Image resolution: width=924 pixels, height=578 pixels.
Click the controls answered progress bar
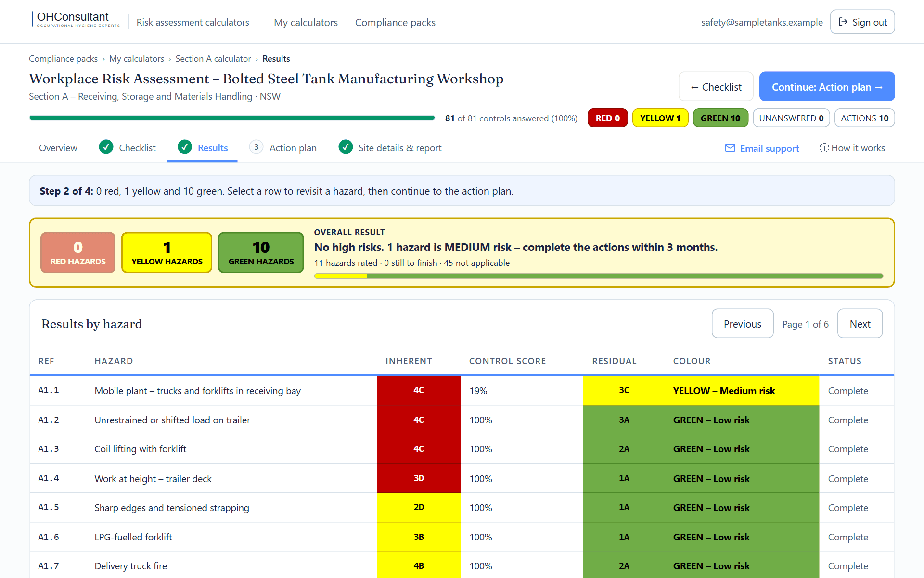tap(232, 118)
